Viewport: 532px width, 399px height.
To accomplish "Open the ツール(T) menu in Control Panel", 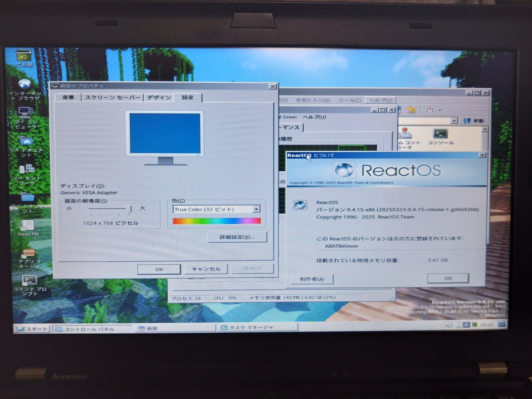I will [349, 101].
